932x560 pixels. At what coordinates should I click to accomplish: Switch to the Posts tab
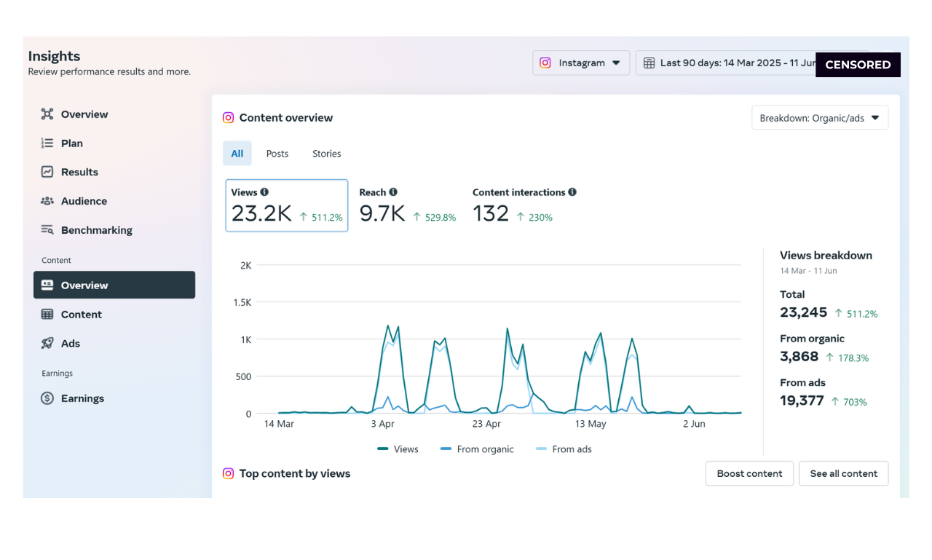[277, 154]
